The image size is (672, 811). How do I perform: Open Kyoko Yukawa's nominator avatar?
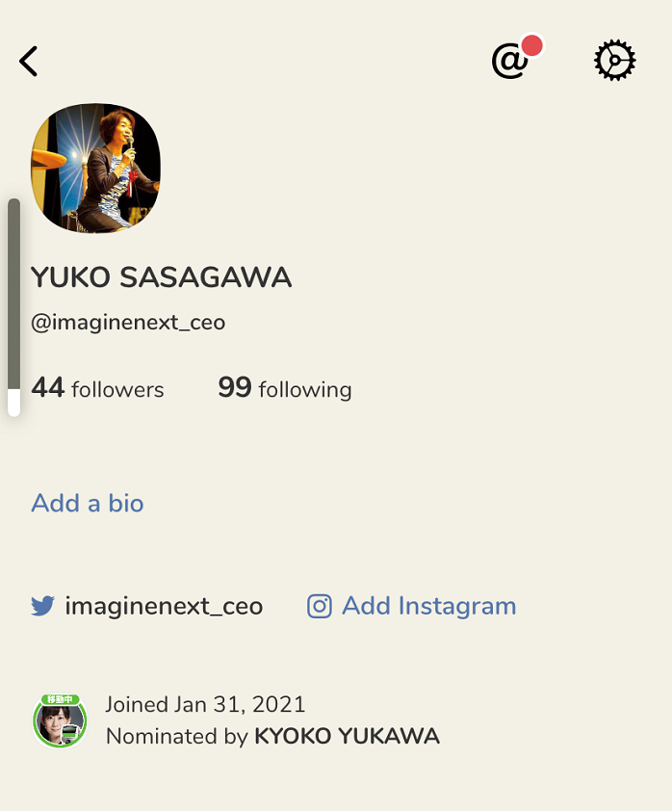(60, 720)
